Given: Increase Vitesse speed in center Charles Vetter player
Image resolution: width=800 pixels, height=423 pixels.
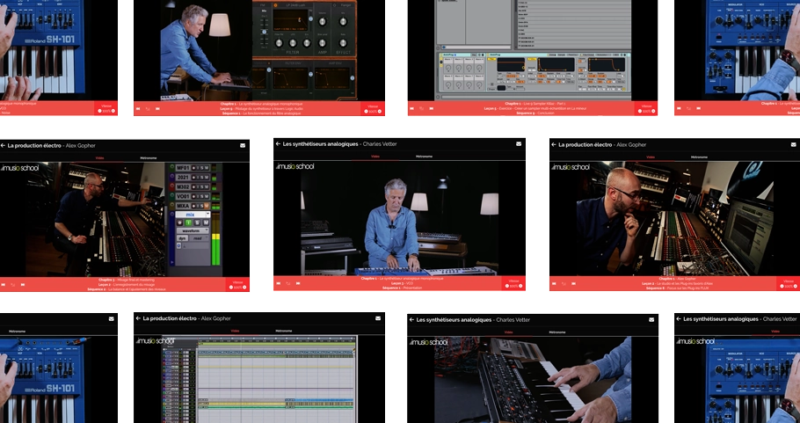Looking at the screenshot, I should point(518,286).
